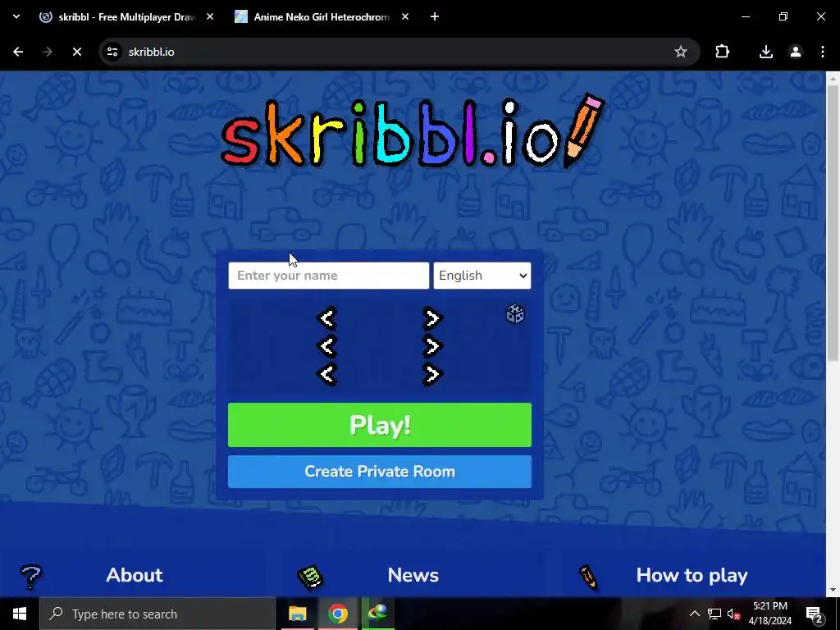Go back using browser back arrow
This screenshot has height=630, width=840.
18,52
